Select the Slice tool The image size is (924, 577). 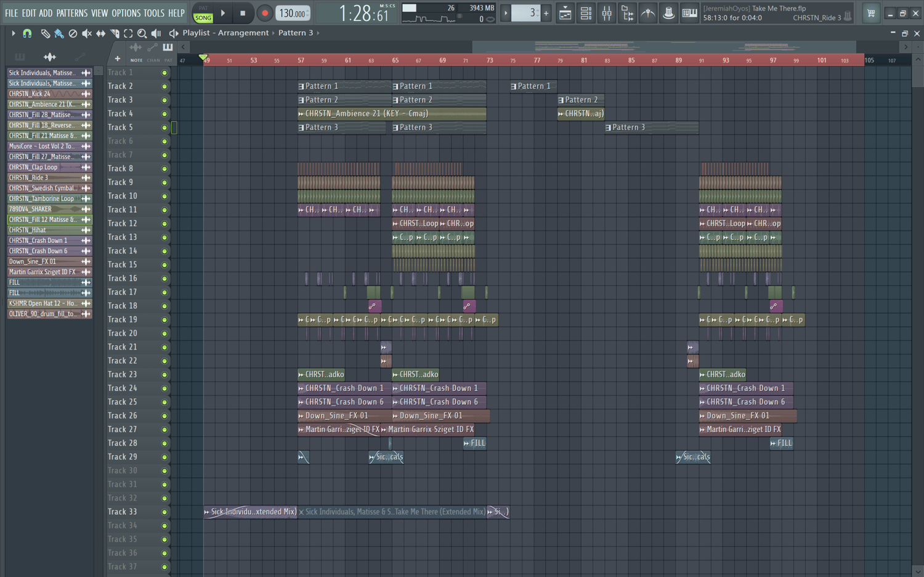pos(115,33)
